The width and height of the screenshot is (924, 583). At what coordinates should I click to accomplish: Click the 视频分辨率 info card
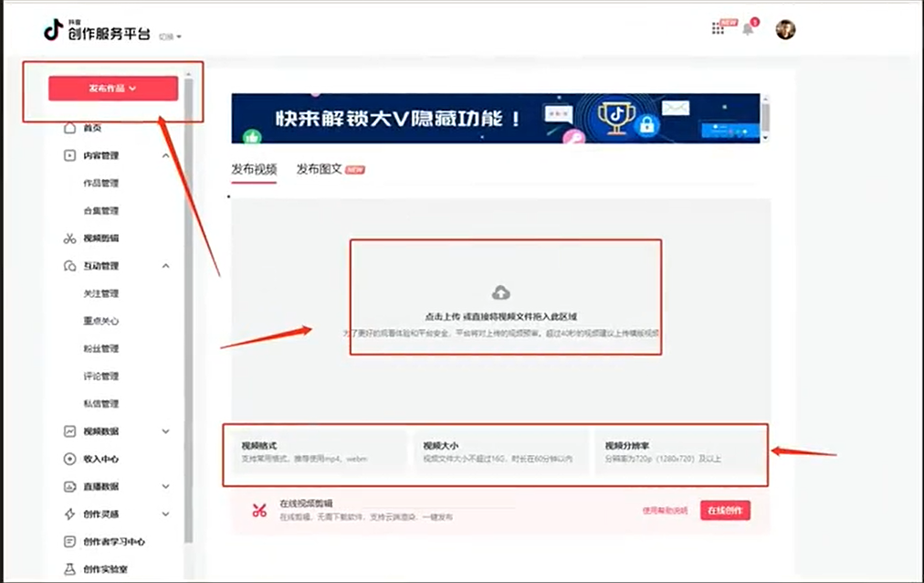coord(680,452)
